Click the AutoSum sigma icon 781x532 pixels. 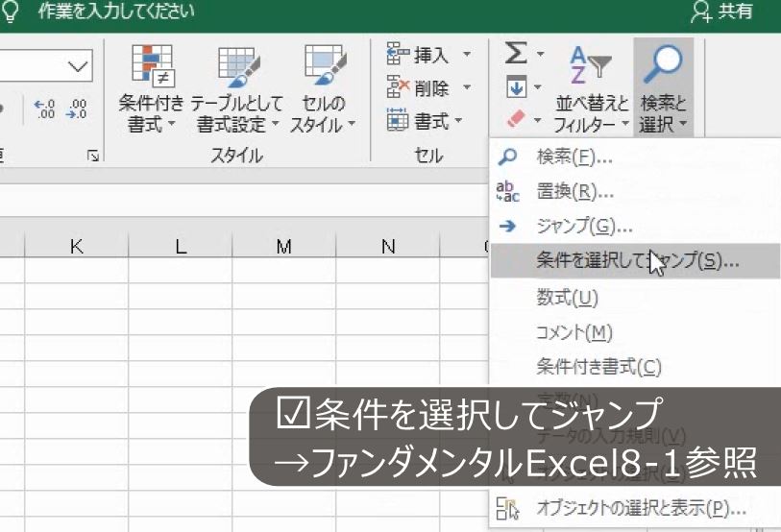coord(516,52)
